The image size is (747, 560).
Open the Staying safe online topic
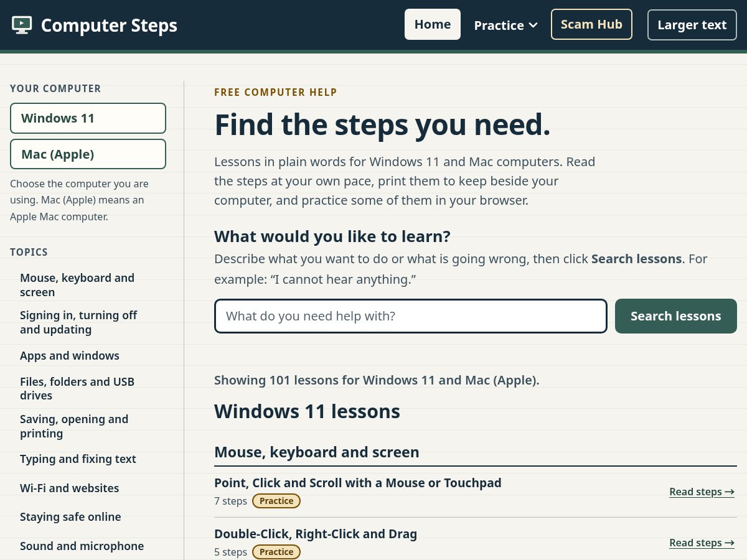70,517
